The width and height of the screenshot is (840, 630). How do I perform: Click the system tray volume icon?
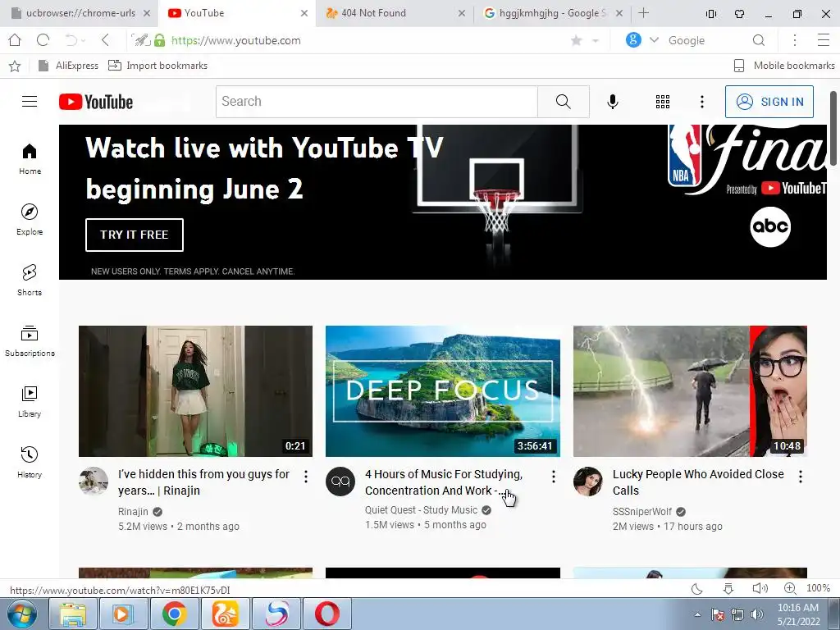(757, 614)
